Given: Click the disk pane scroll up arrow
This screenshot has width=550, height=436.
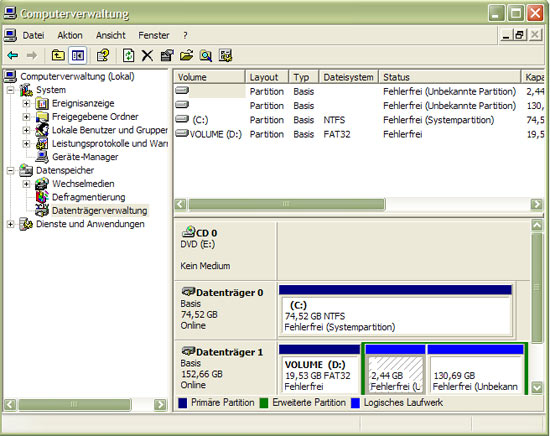Looking at the screenshot, I should 537,225.
